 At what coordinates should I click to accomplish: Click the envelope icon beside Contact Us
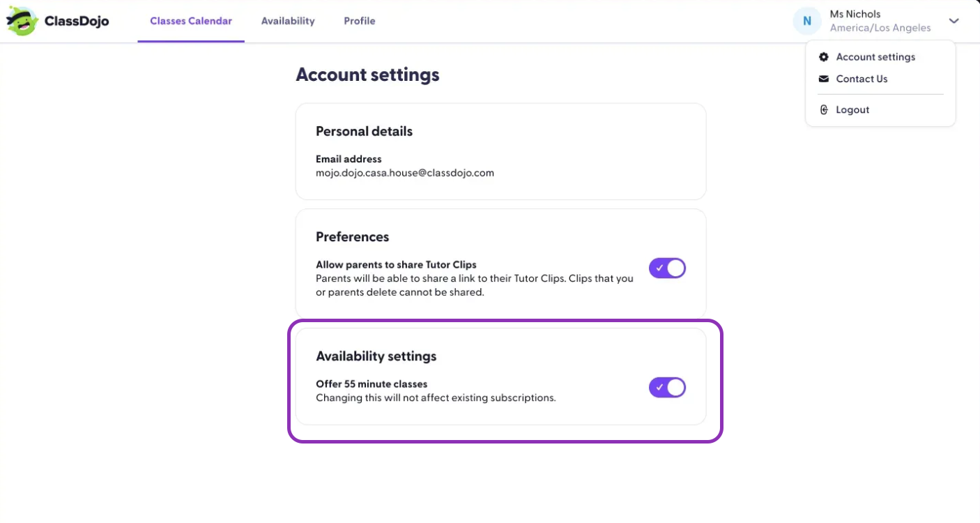(824, 79)
